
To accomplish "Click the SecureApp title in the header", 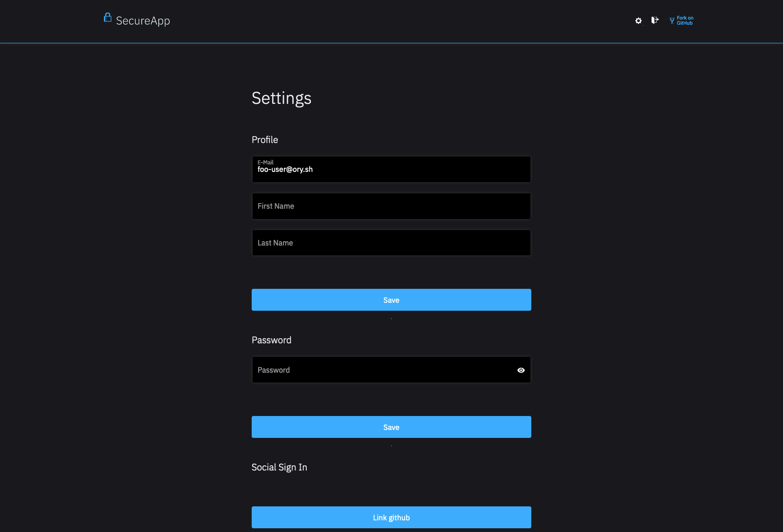I will coord(143,20).
